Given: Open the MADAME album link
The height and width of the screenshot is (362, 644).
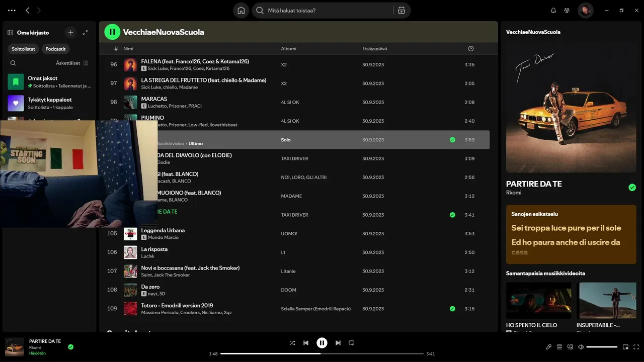Looking at the screenshot, I should pos(291,196).
